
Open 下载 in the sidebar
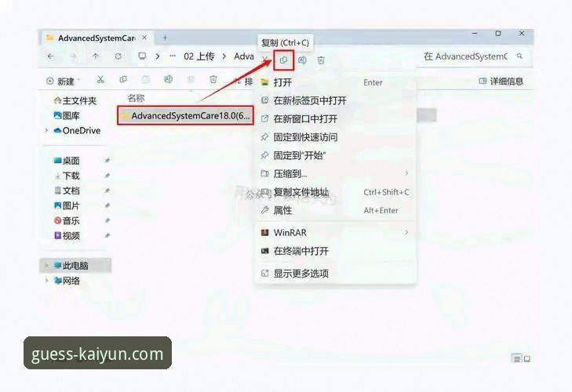67,176
